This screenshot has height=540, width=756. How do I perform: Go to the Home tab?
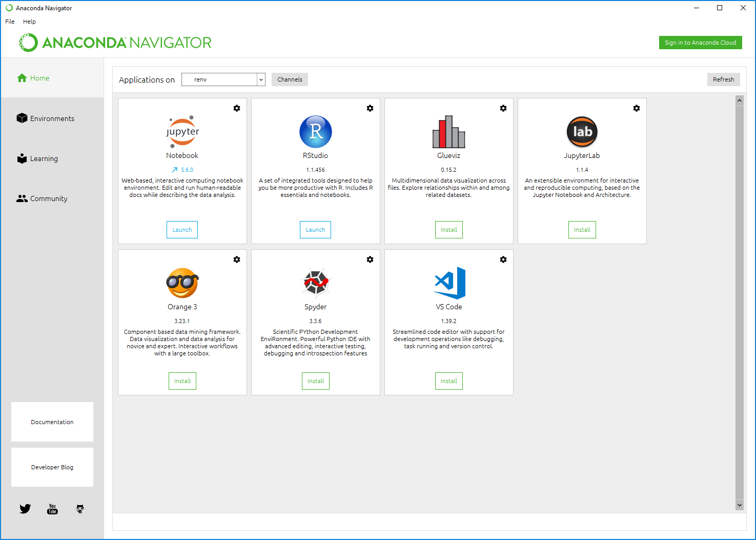52,78
